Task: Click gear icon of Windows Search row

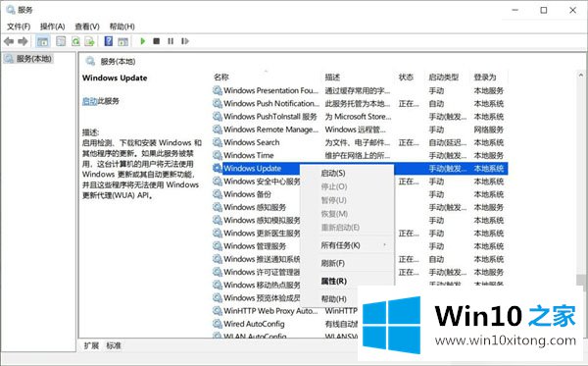Action: pos(218,142)
